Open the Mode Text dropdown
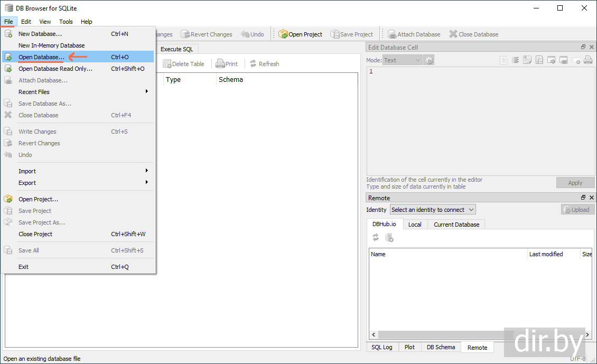This screenshot has width=597, height=364. coord(403,60)
